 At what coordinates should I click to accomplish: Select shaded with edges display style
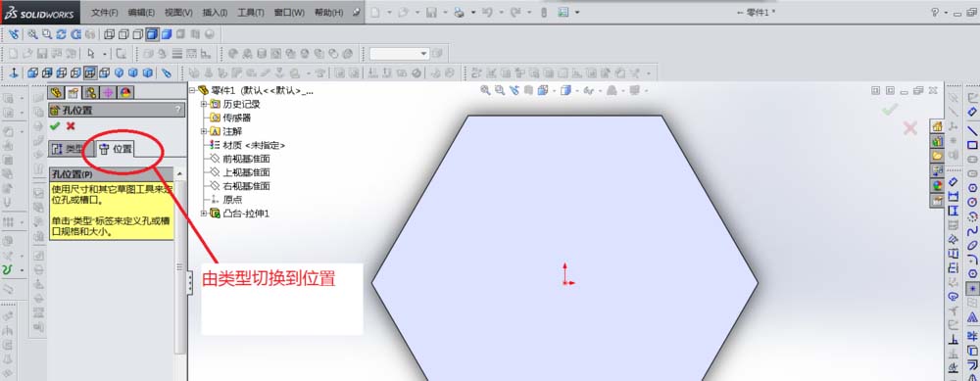click(152, 33)
